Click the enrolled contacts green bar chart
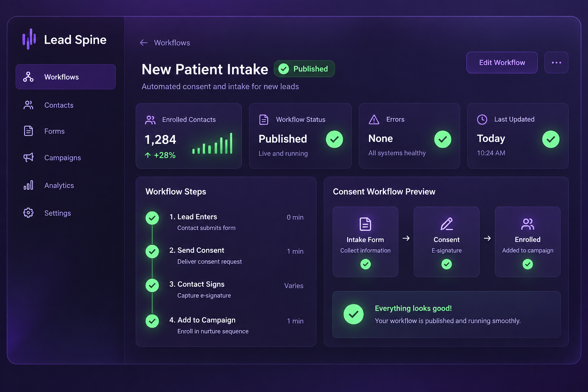 coord(212,143)
